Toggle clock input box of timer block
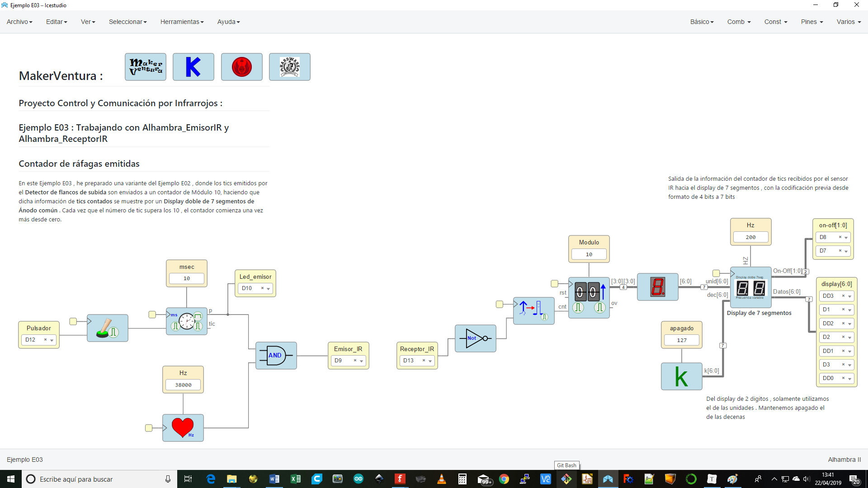This screenshot has height=488, width=868. (x=152, y=314)
